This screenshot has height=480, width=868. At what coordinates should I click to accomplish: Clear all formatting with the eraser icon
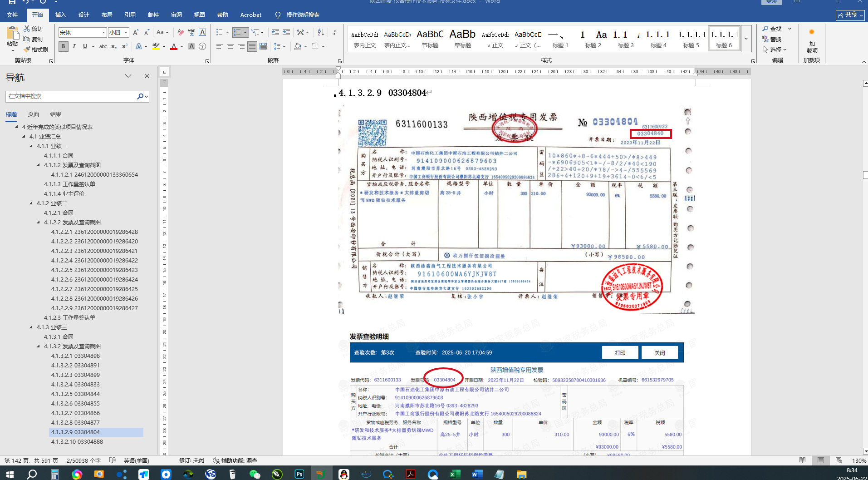coord(181,32)
